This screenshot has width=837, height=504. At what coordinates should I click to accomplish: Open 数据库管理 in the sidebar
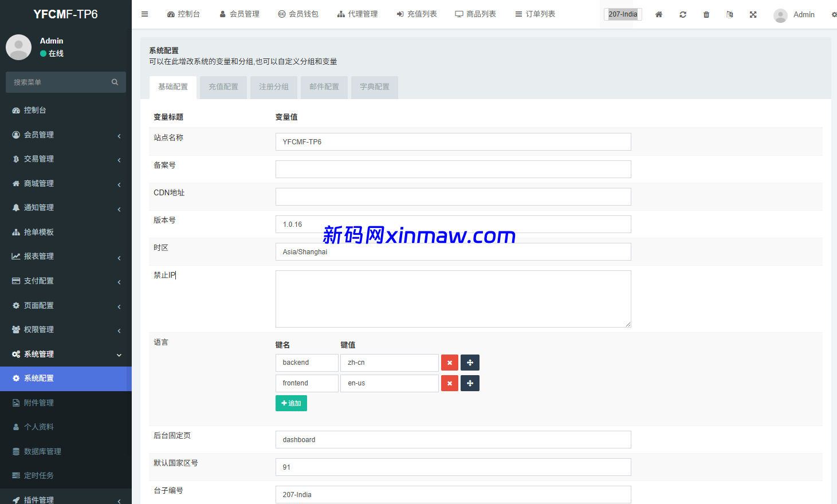tap(42, 451)
